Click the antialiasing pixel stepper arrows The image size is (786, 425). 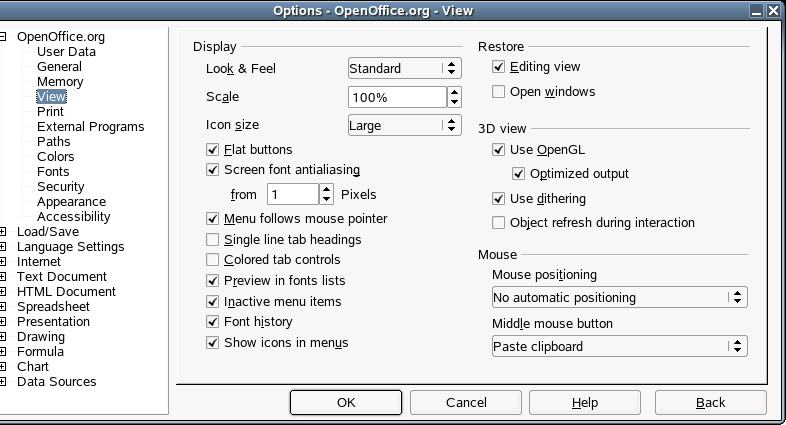point(326,194)
